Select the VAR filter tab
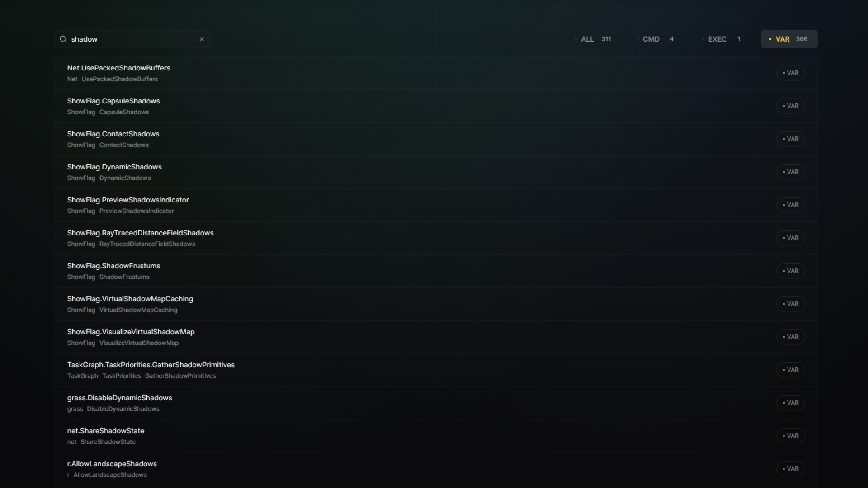 (789, 39)
